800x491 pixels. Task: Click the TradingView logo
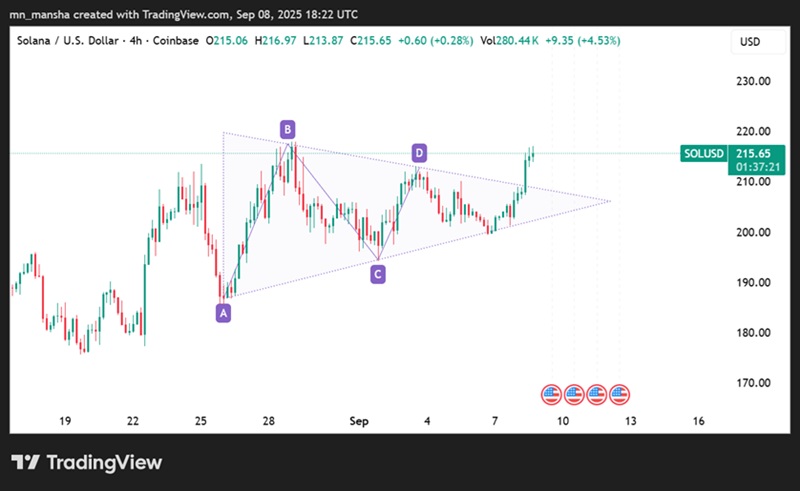coord(86,463)
